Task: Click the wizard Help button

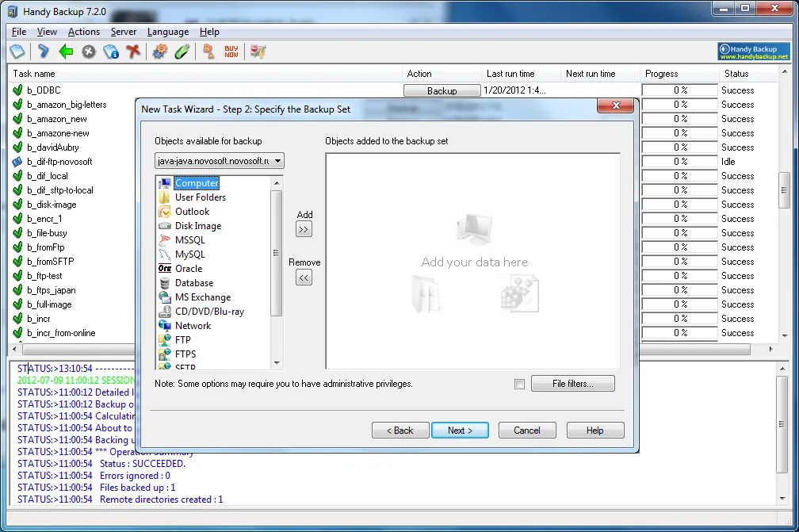Action: coord(594,430)
